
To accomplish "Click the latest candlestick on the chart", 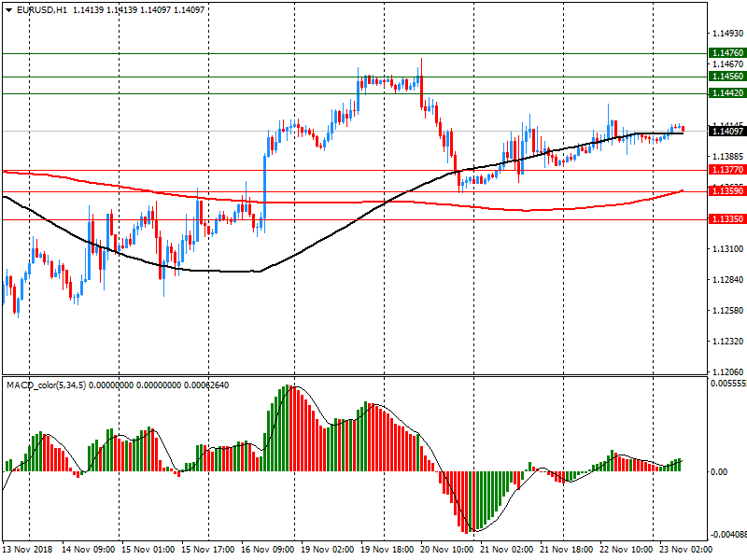I will [683, 129].
